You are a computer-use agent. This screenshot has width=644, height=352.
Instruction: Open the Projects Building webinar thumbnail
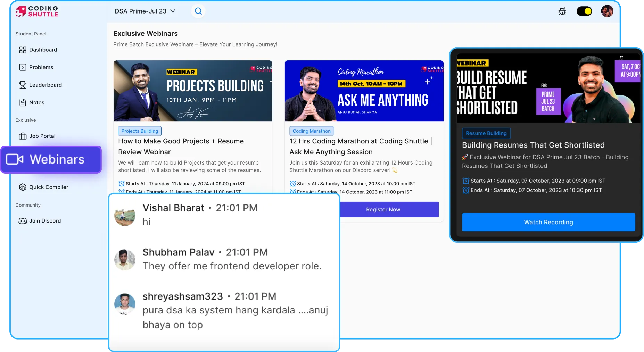[192, 91]
